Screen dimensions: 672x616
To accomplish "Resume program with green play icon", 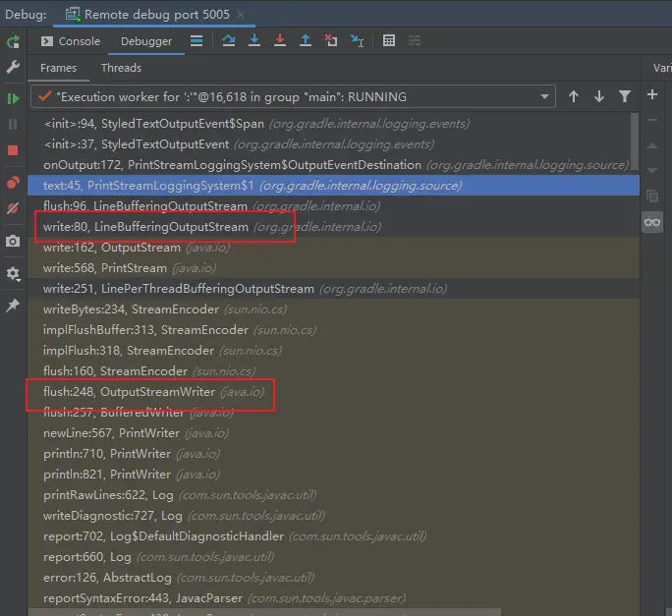I will (x=13, y=98).
